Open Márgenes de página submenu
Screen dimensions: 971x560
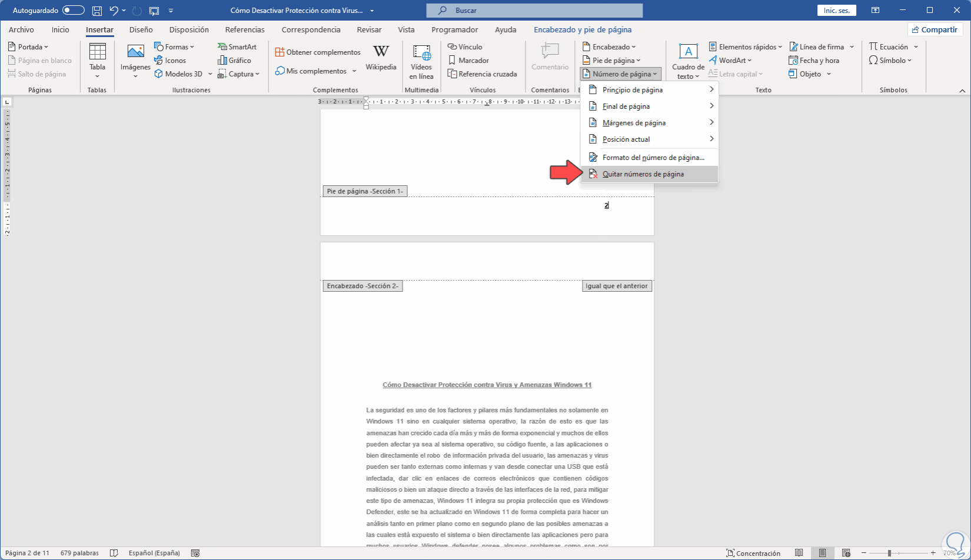tap(649, 123)
